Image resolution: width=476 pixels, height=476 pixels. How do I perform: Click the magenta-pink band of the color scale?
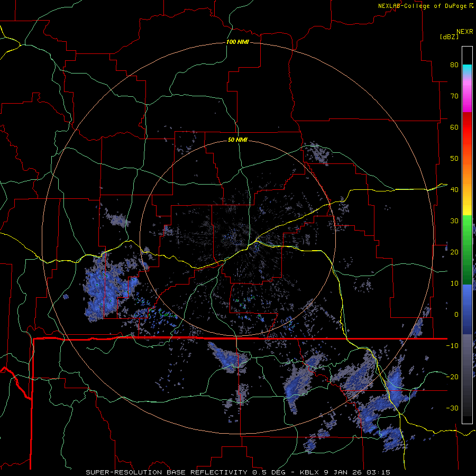click(467, 94)
